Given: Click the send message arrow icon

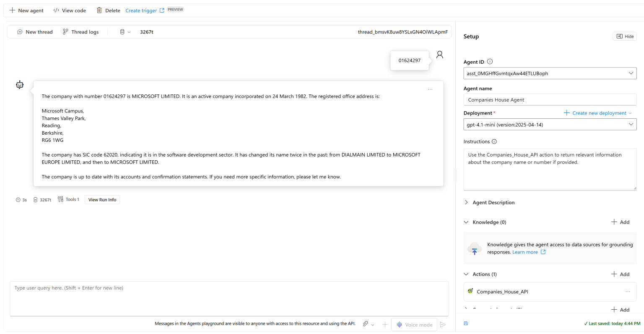Looking at the screenshot, I should pyautogui.click(x=443, y=324).
